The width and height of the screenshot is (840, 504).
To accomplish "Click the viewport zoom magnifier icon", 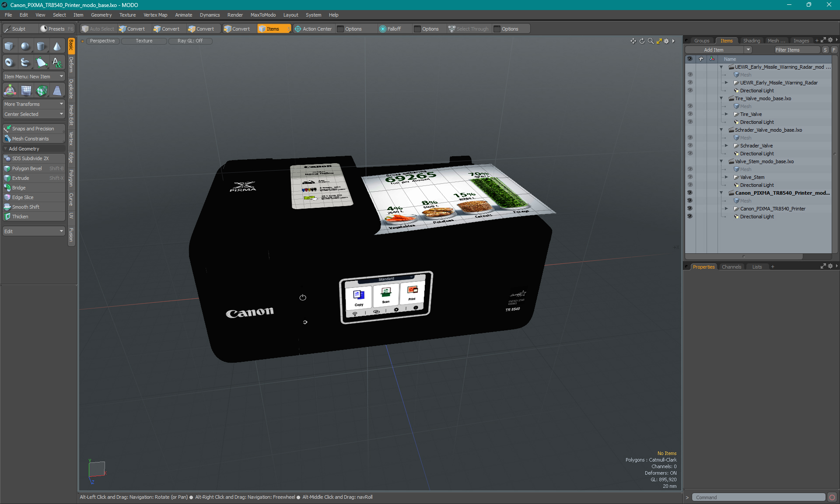I will pyautogui.click(x=651, y=41).
